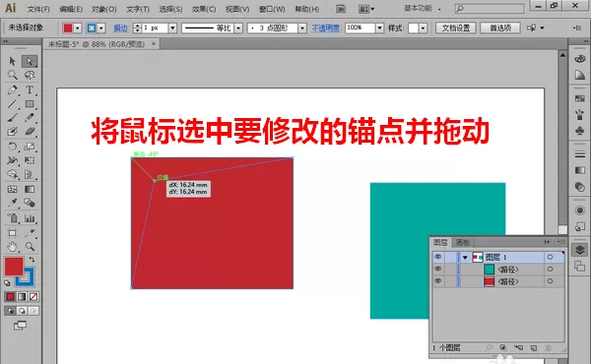This screenshot has height=364, width=591.
Task: Switch to the 画板 tab
Action: coord(463,242)
